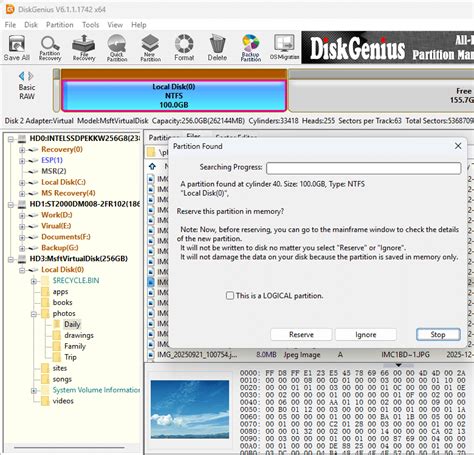Click the sites folder icon in tree
This screenshot has height=455, width=474.
coord(45,368)
